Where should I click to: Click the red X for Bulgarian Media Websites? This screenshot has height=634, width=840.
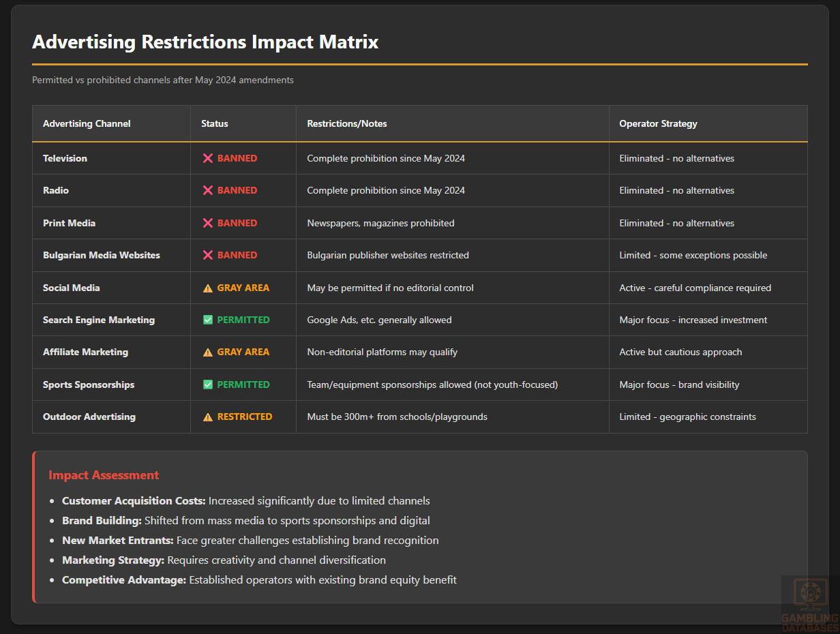(208, 255)
